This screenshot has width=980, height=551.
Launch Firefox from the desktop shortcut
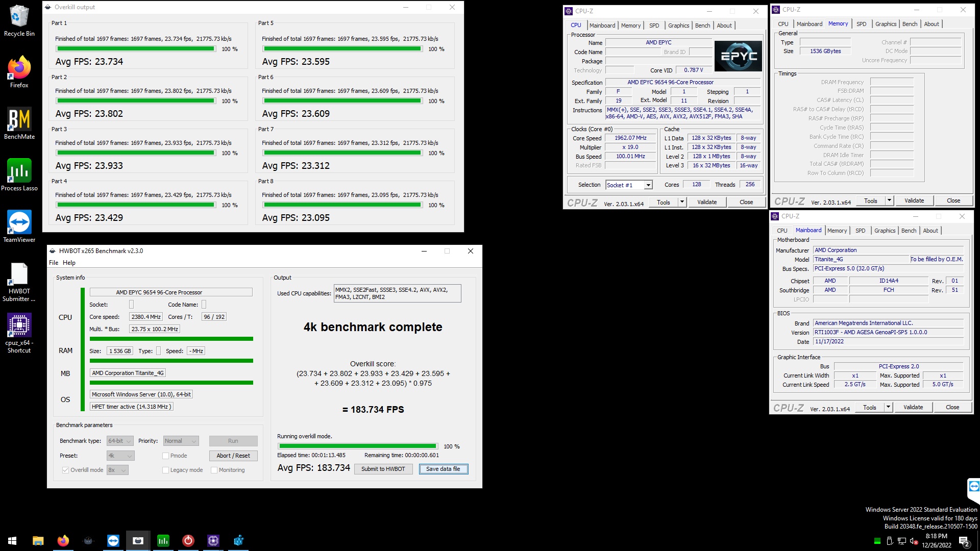pos(19,72)
